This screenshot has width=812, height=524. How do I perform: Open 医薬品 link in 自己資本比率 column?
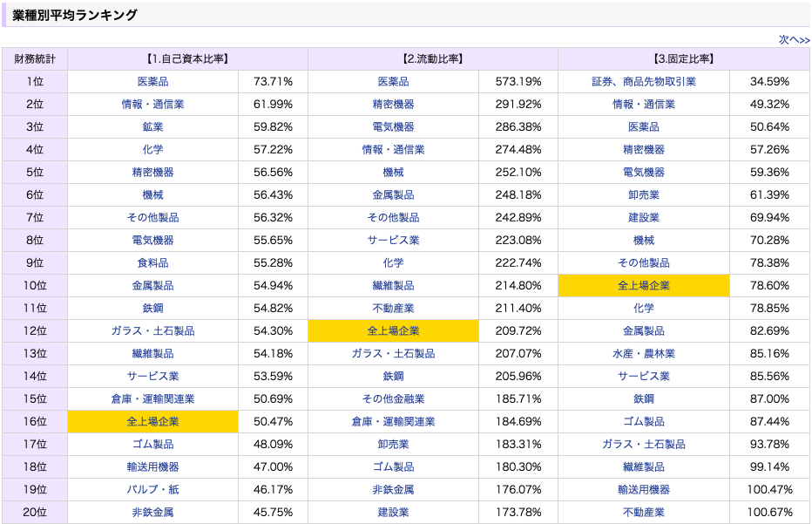coord(152,81)
